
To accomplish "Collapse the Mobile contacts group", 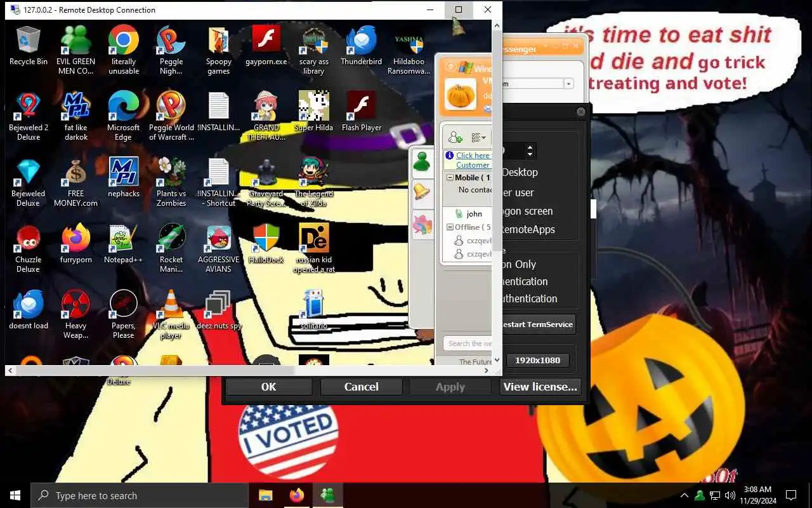I will pos(450,178).
